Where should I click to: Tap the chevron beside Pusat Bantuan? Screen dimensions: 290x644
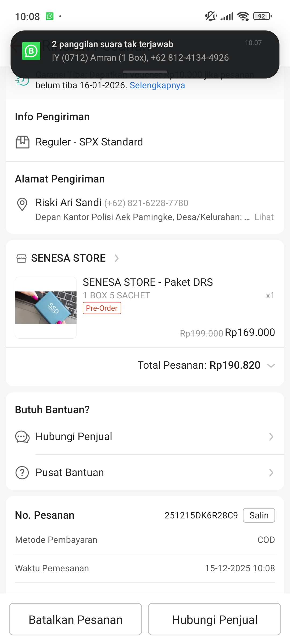271,473
